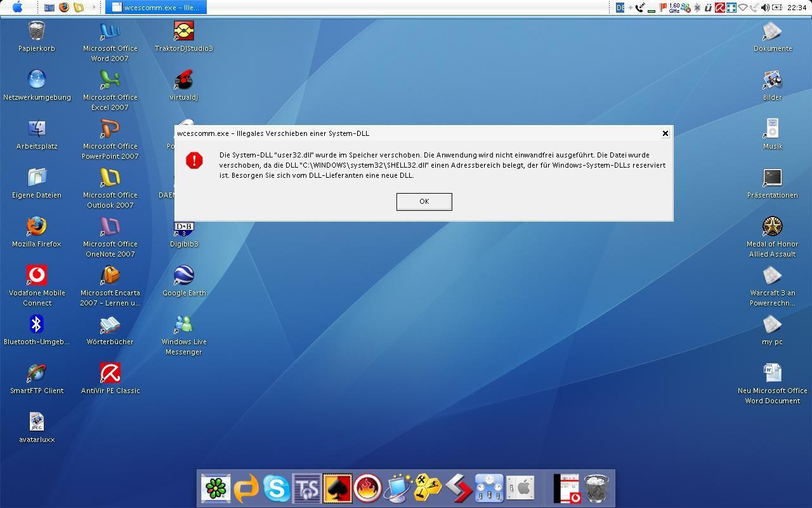The height and width of the screenshot is (508, 812).
Task: Select the Medal of Honor Allied Assault shortcut
Action: [772, 237]
